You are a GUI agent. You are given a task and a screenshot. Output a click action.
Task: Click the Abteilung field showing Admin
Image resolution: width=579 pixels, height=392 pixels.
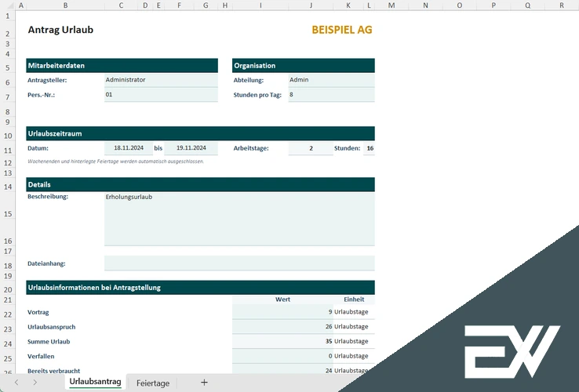tap(330, 80)
